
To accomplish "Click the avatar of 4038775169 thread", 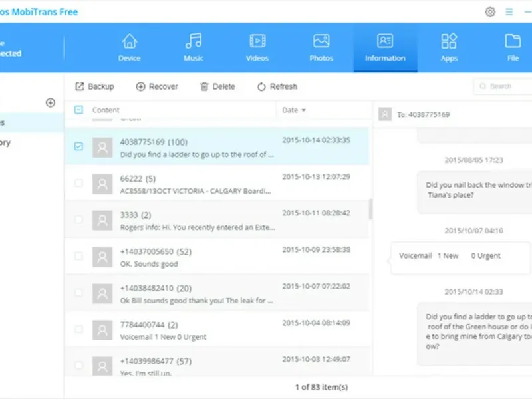I will click(x=102, y=147).
